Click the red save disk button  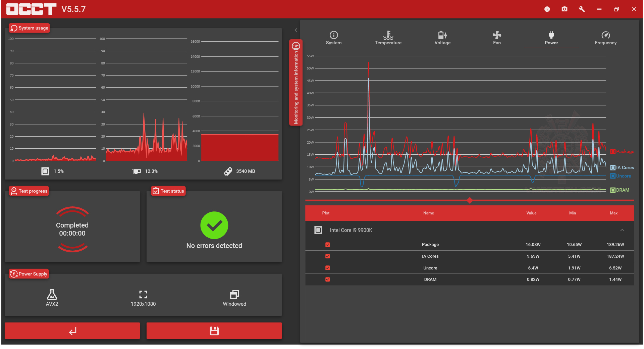(214, 331)
